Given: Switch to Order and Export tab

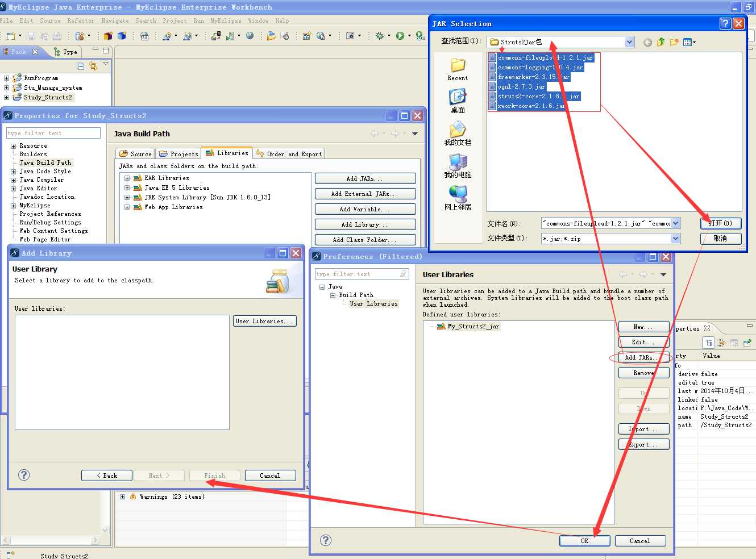Looking at the screenshot, I should tap(289, 154).
